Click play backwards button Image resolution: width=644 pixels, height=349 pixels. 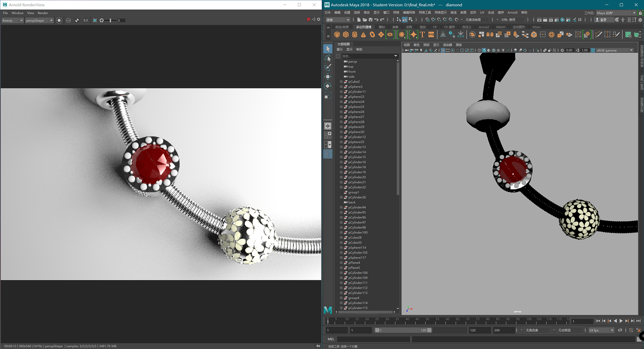pos(615,321)
